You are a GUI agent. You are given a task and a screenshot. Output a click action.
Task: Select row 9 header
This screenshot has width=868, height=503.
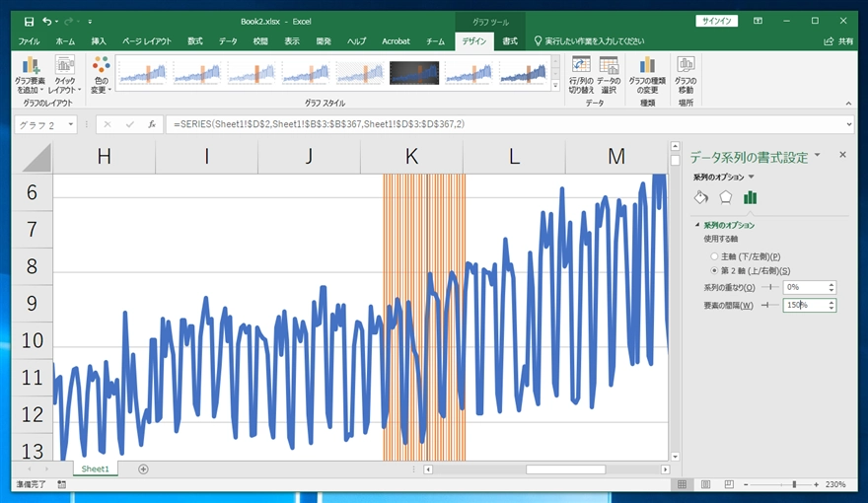[33, 303]
